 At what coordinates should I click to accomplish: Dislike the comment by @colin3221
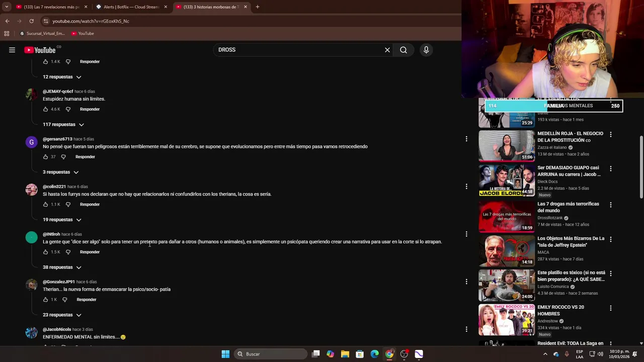68,205
